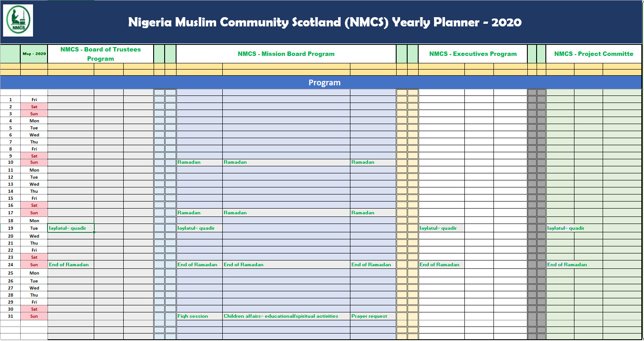Select the 'NMCS - Project Committe' header
Screen dimensions: 644x341
tap(593, 54)
